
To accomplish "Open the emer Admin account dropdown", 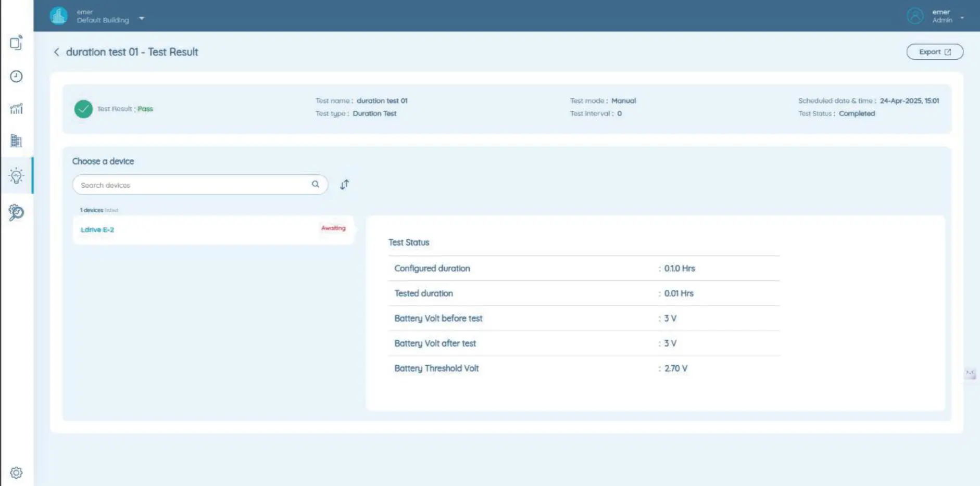I will click(x=962, y=18).
